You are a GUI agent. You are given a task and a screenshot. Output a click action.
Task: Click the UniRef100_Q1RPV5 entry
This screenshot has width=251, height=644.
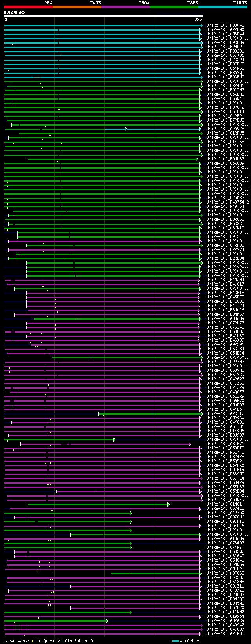(225, 133)
